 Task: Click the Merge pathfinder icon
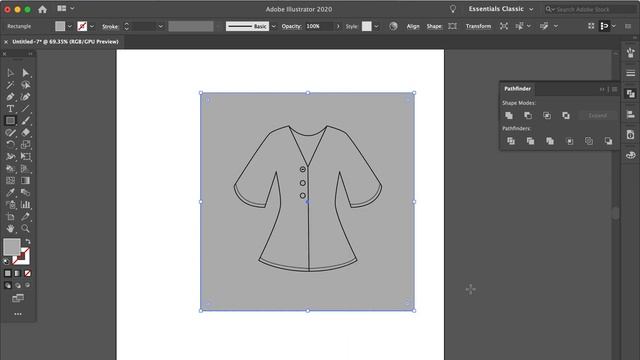[x=550, y=141]
